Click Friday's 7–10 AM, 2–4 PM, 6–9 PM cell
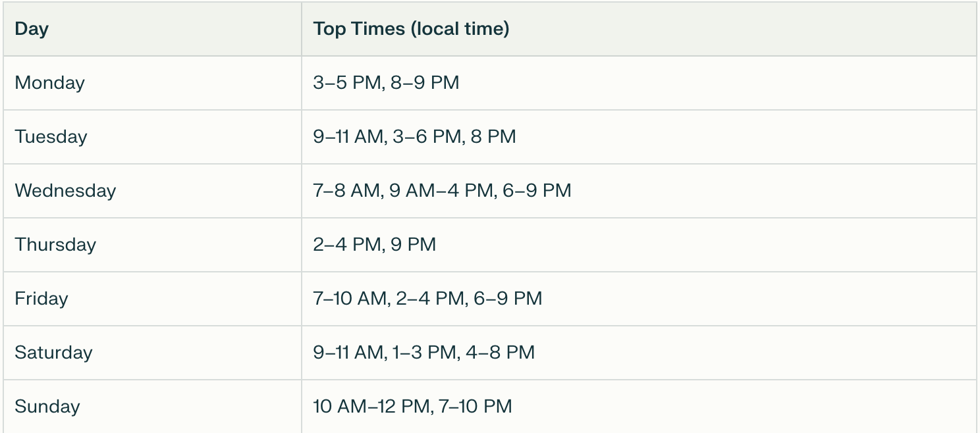The height and width of the screenshot is (433, 980). point(427,299)
